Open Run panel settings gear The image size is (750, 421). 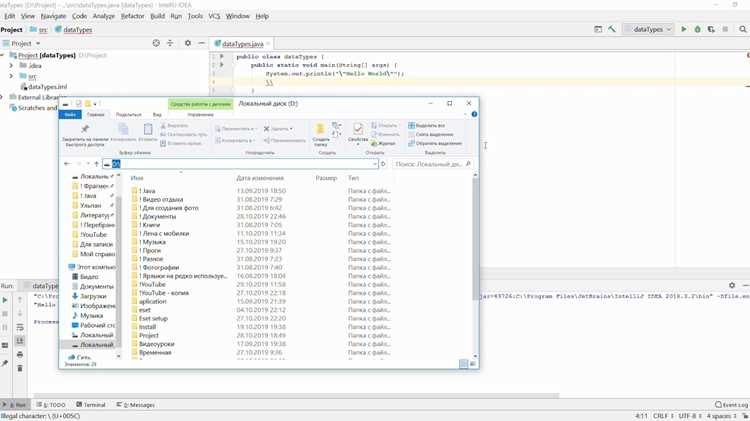(x=732, y=285)
